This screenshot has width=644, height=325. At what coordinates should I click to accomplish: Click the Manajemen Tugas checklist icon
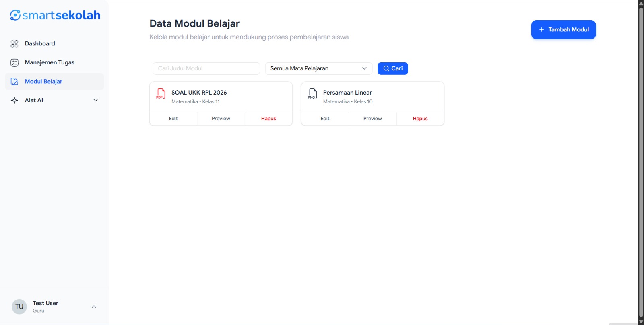click(x=14, y=62)
